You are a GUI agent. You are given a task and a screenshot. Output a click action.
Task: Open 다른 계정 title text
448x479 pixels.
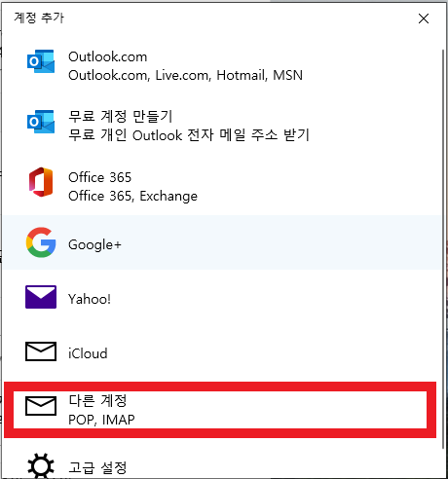tap(97, 400)
